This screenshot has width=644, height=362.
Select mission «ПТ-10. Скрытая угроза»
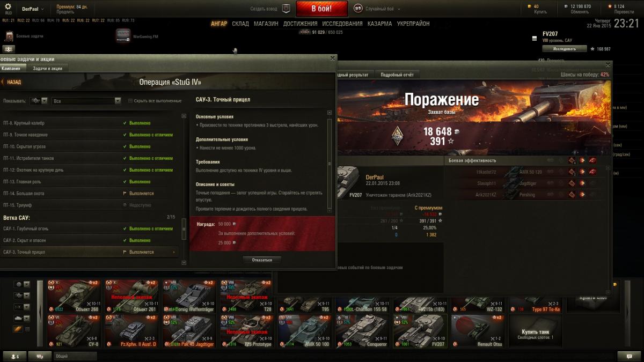click(x=89, y=146)
